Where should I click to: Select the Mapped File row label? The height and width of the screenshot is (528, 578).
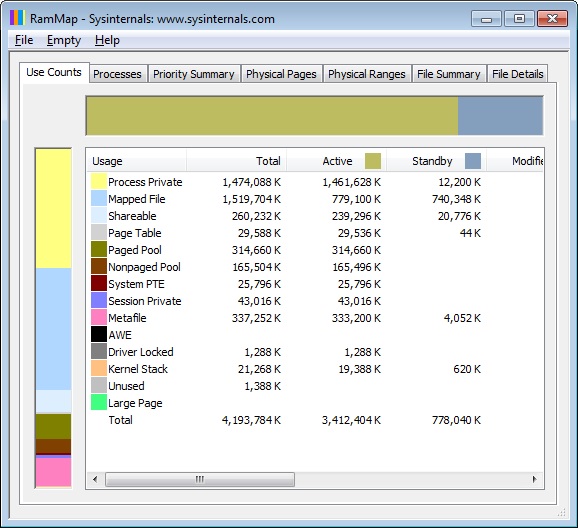[137, 199]
